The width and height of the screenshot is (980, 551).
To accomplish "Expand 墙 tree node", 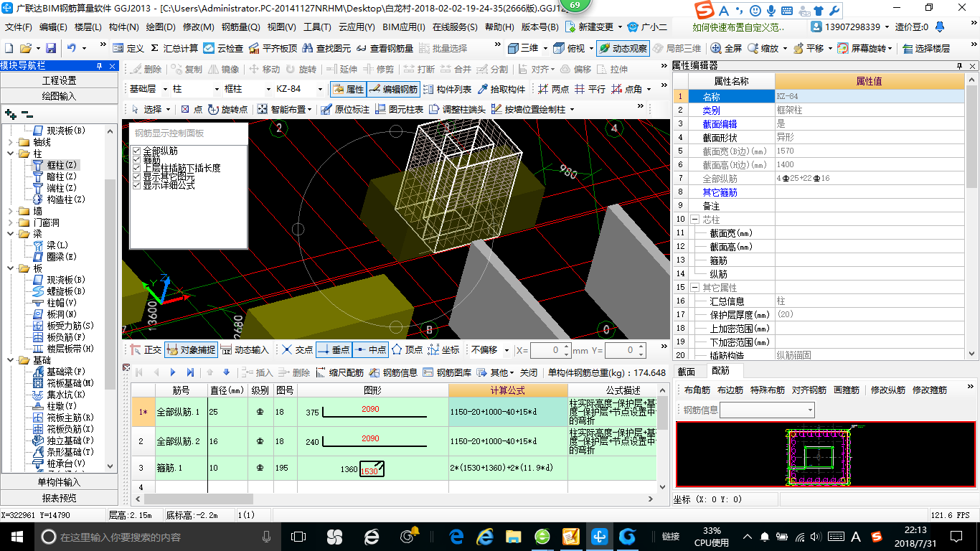I will pos(11,211).
